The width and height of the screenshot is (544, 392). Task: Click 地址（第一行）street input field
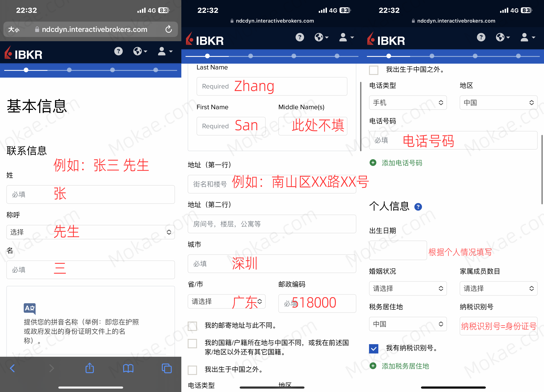272,184
